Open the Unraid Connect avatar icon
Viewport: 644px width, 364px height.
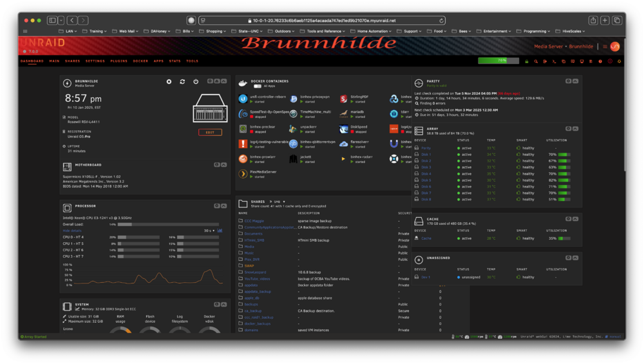click(615, 46)
